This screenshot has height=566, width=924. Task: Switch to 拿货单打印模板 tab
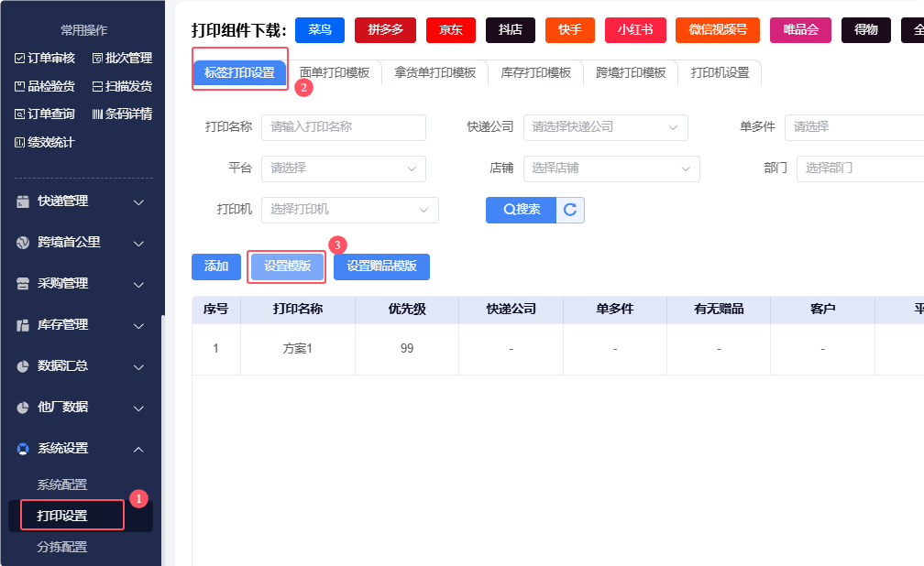coord(434,72)
